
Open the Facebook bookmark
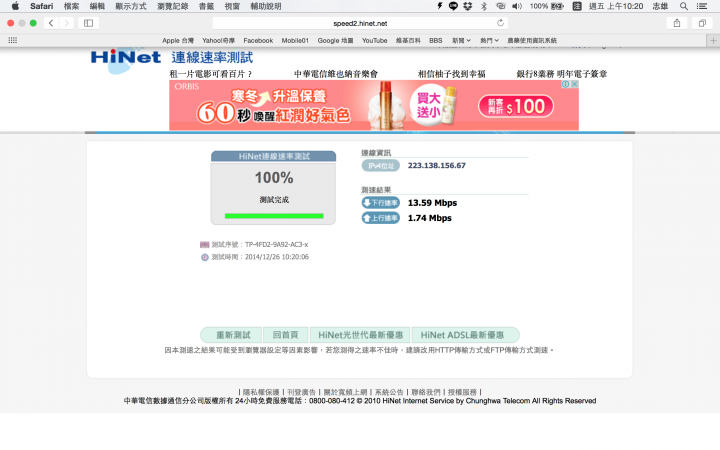tap(258, 40)
